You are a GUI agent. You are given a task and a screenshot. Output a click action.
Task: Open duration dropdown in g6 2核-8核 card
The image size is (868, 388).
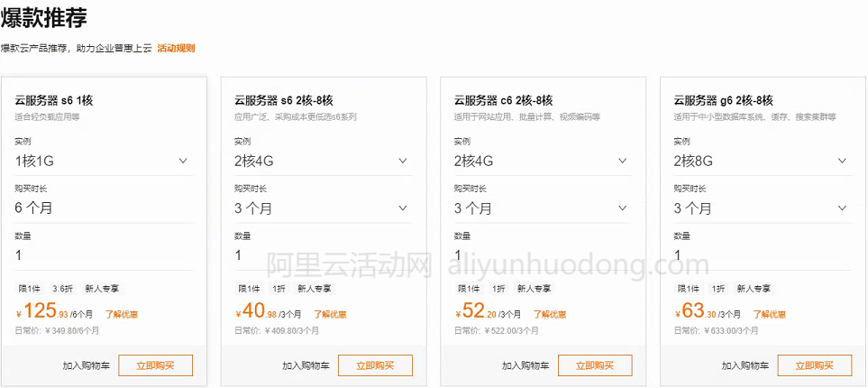tap(763, 208)
